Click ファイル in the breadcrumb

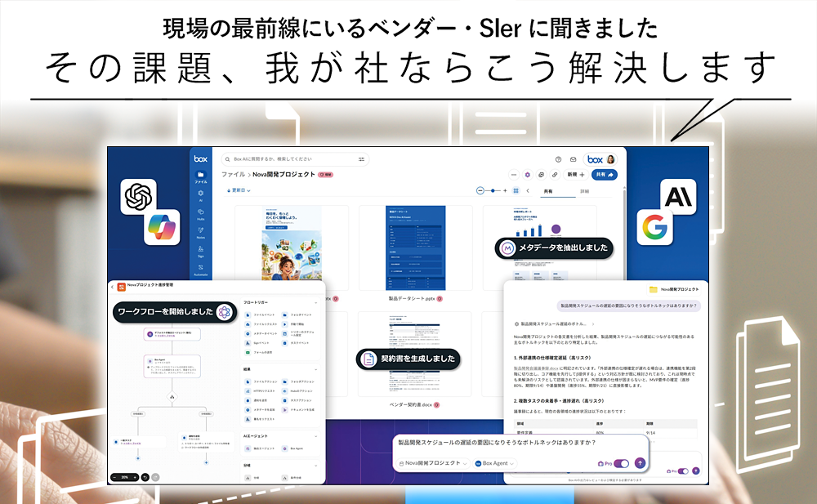(x=233, y=175)
